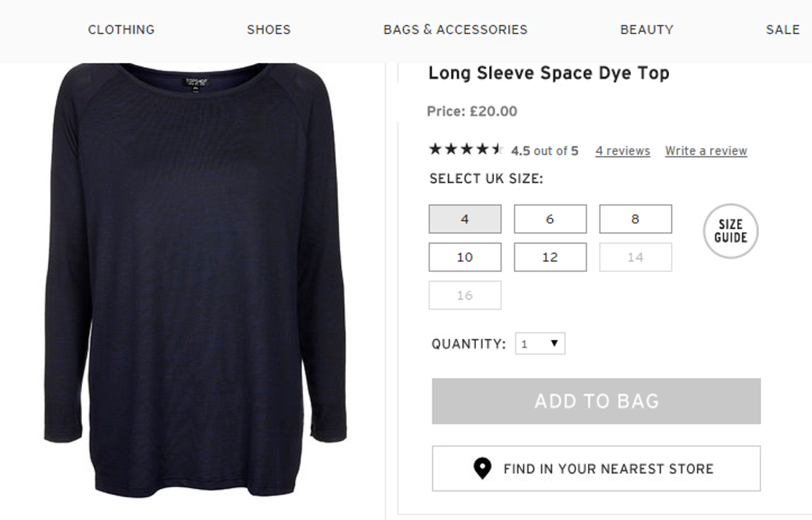812x520 pixels.
Task: Open the circular Size Guide icon
Action: (730, 231)
